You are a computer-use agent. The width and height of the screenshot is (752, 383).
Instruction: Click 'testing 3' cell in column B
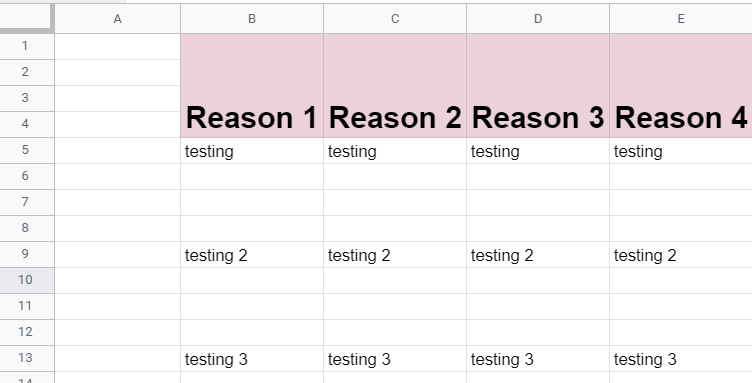point(252,359)
